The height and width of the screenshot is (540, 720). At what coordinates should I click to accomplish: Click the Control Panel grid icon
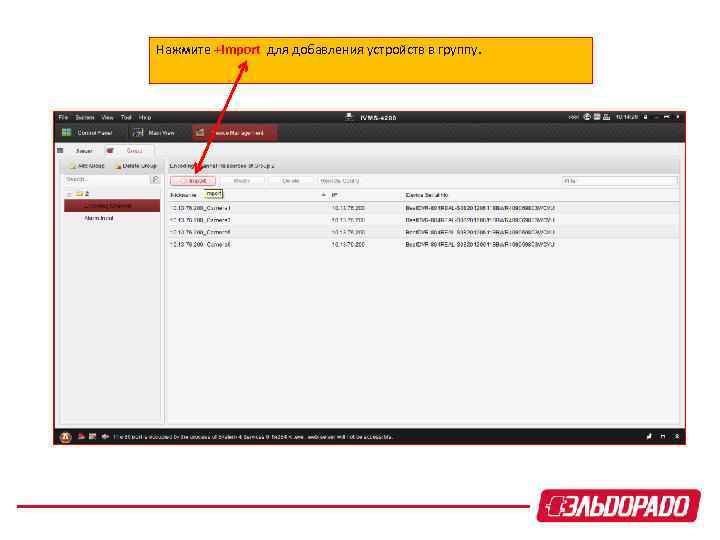[67, 133]
